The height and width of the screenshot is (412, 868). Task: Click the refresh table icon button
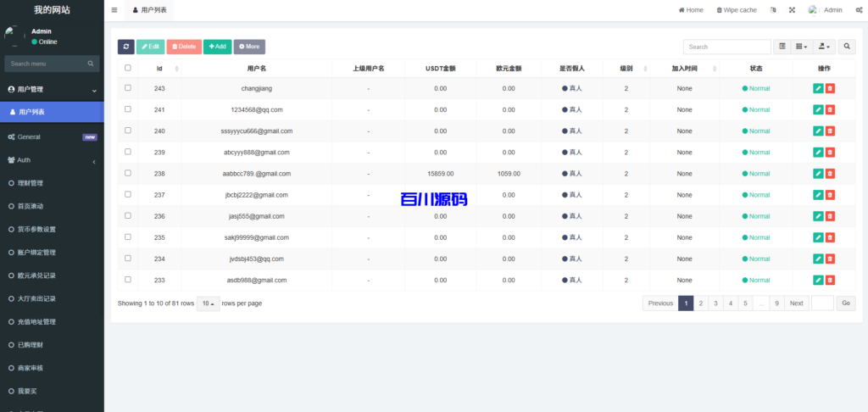coord(125,47)
